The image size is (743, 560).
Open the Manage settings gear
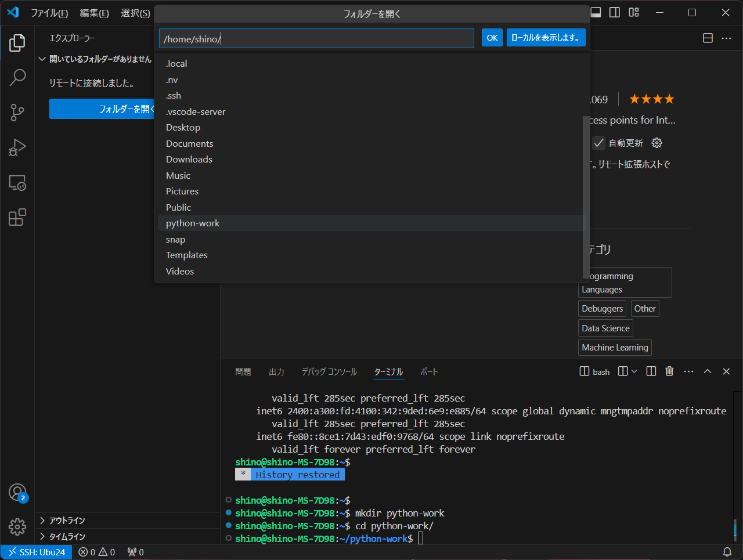[17, 527]
